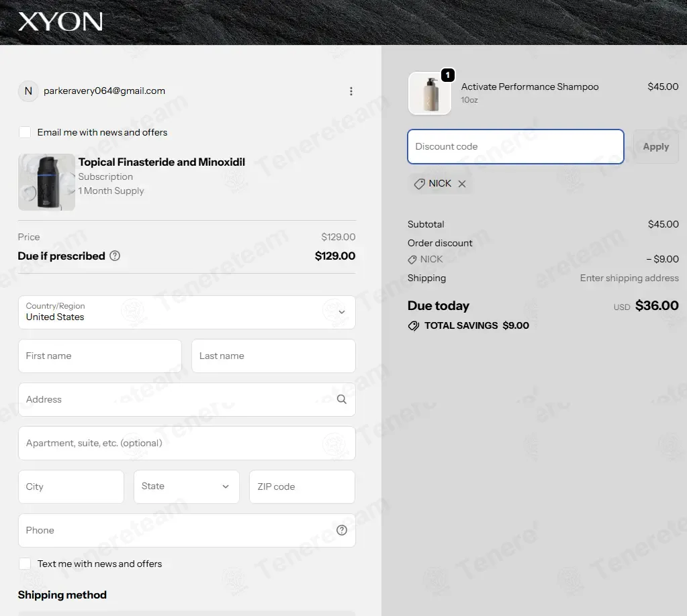This screenshot has width=687, height=616.
Task: Focus the Discount code field
Action: [x=516, y=147]
